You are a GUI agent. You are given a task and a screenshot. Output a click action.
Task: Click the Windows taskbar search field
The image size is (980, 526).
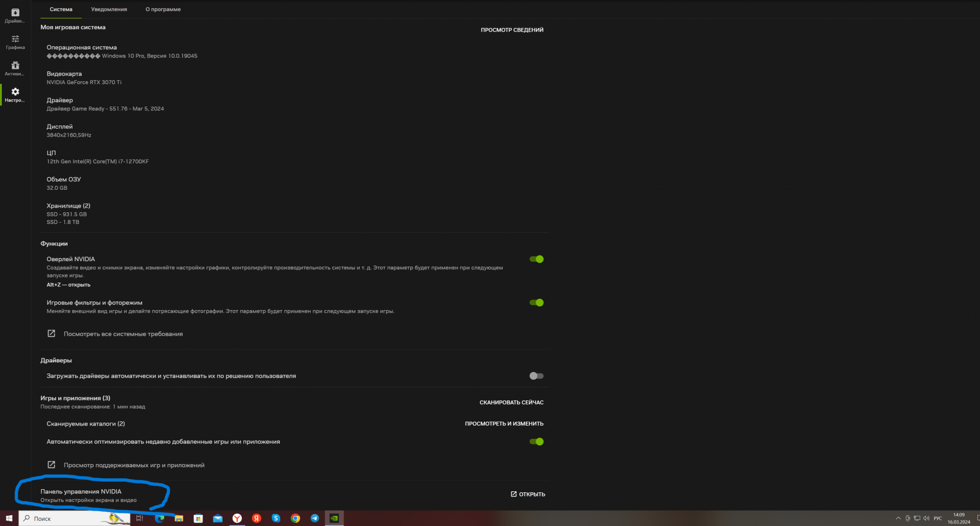(x=66, y=518)
